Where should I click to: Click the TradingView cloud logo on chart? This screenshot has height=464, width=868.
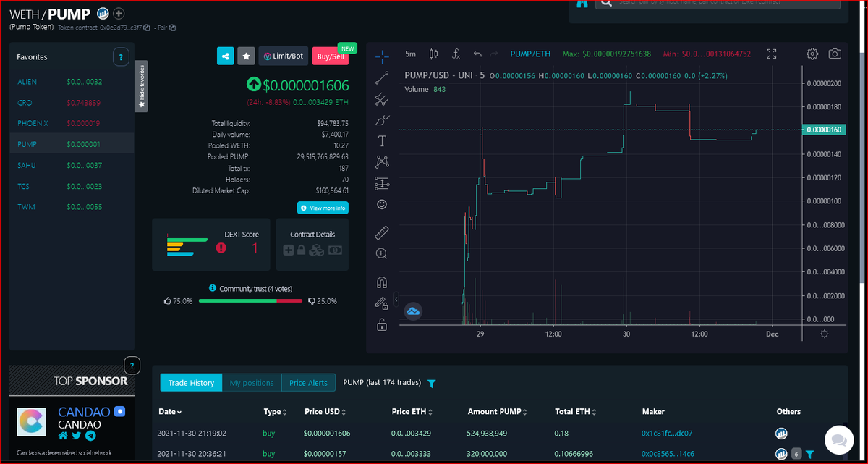point(414,311)
